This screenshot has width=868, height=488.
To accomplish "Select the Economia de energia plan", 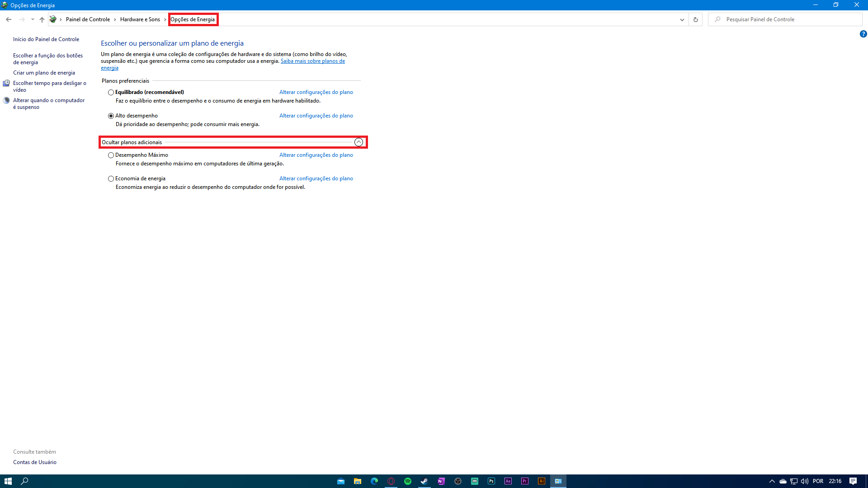I will (111, 178).
